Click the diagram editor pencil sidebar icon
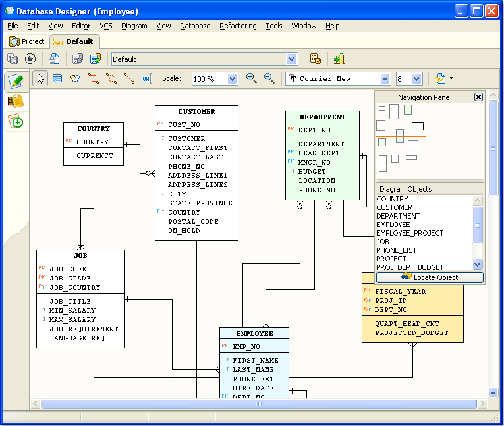504x426 pixels. [15, 81]
